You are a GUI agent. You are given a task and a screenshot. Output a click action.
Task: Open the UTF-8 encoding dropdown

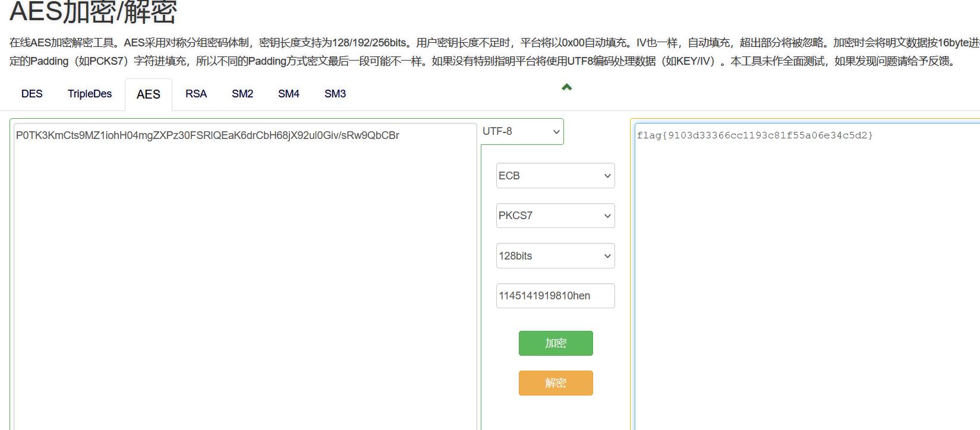[x=521, y=131]
